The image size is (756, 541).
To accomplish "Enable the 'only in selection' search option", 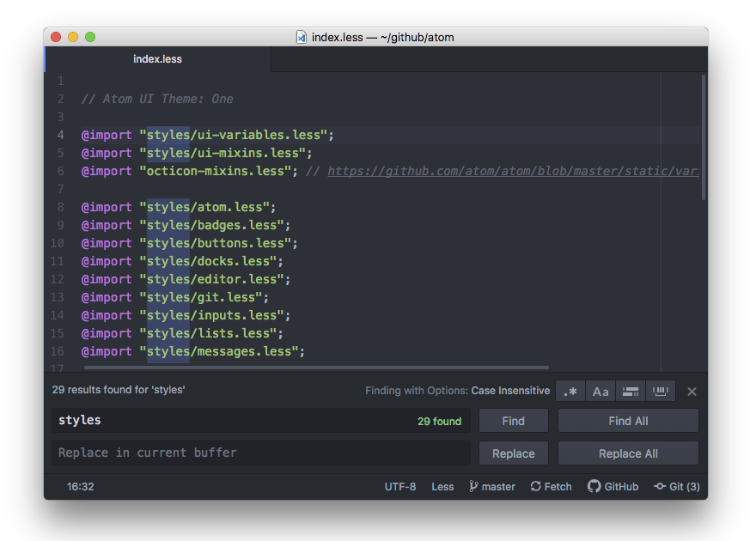I will [631, 392].
